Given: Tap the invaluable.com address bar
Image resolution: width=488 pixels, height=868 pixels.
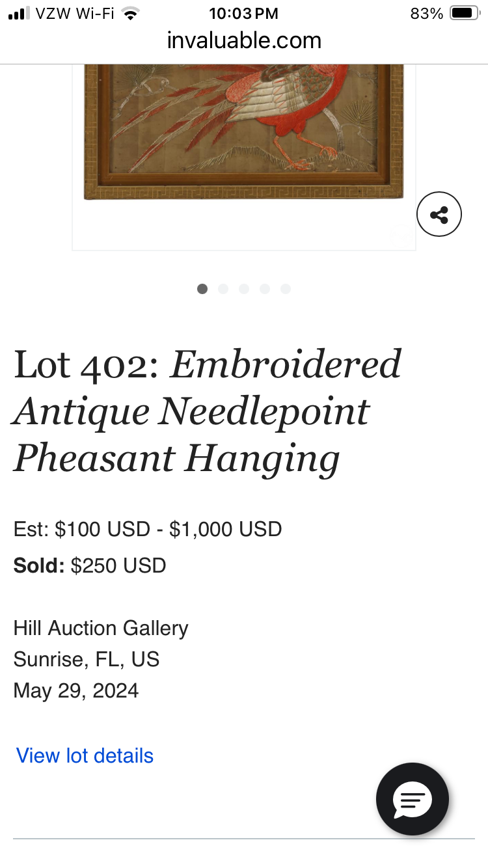Looking at the screenshot, I should click(x=244, y=41).
